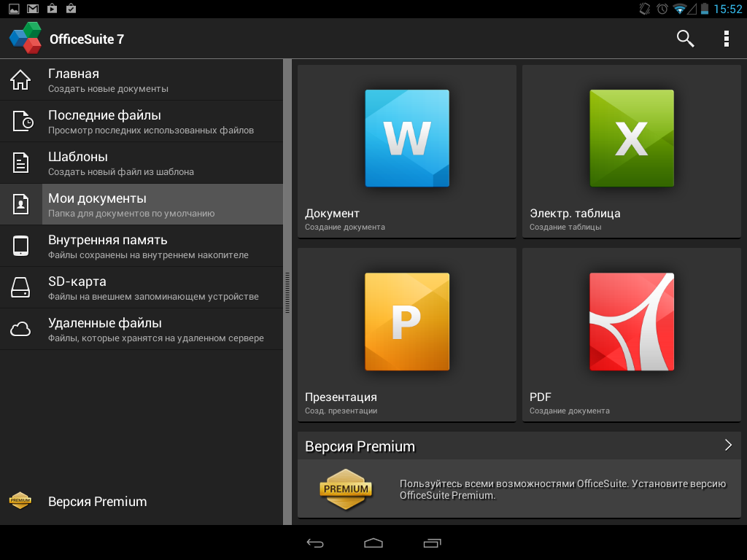Create a new presentation with P icon
The width and height of the screenshot is (747, 560).
[407, 335]
